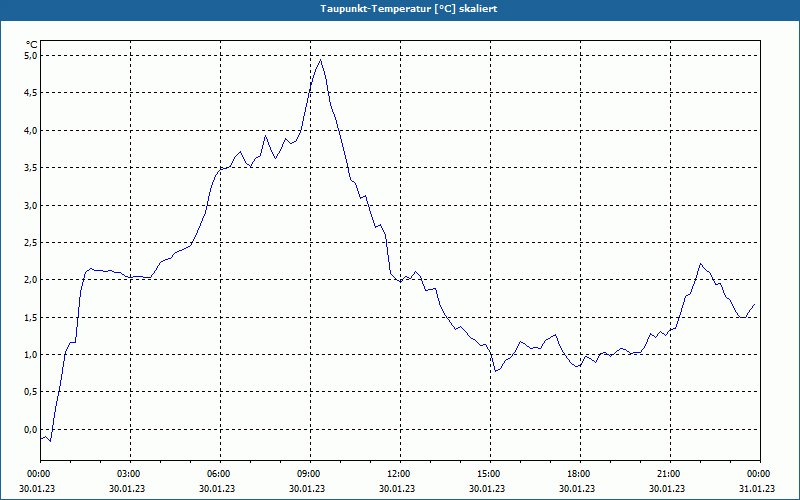Click the 4,5 y-axis value
This screenshot has width=800, height=500.
pyautogui.click(x=31, y=93)
